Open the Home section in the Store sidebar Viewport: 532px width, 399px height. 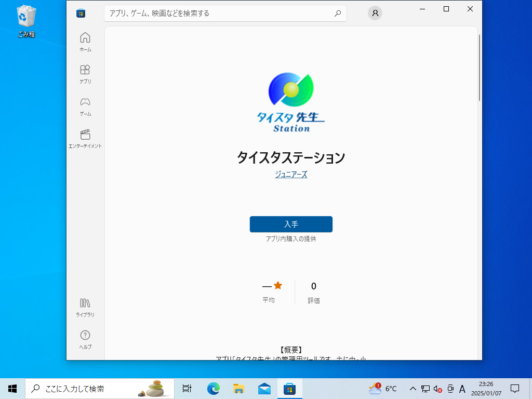[85, 42]
